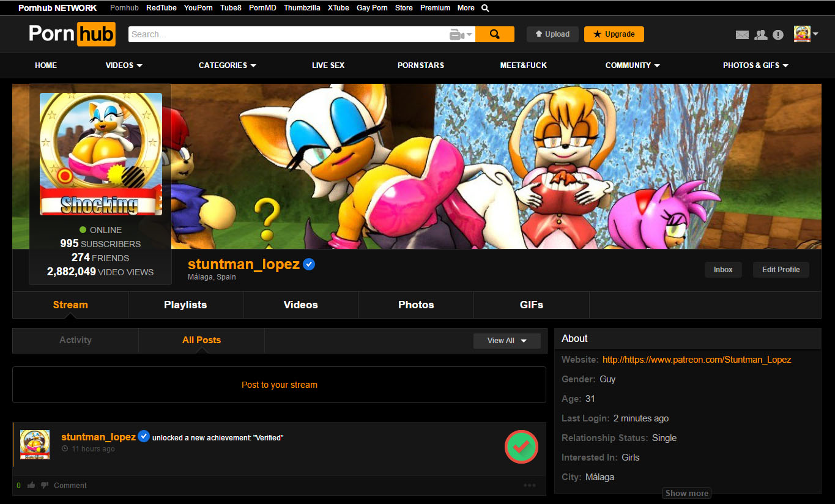The height and width of the screenshot is (504, 835).
Task: Open the notifications exclamation icon
Action: 778,35
